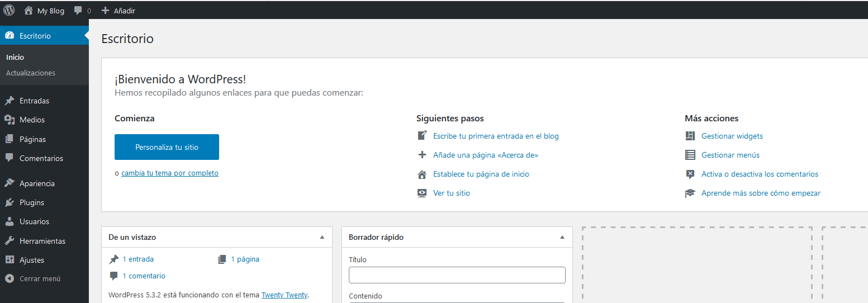Click the menu icon beside Gestionar menús
This screenshot has width=868, height=303.
click(x=690, y=155)
